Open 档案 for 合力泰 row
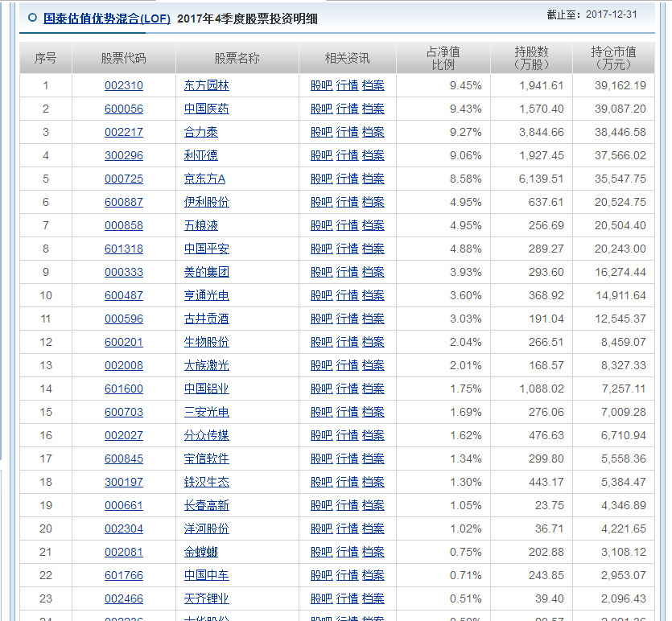This screenshot has width=672, height=621. [x=373, y=133]
